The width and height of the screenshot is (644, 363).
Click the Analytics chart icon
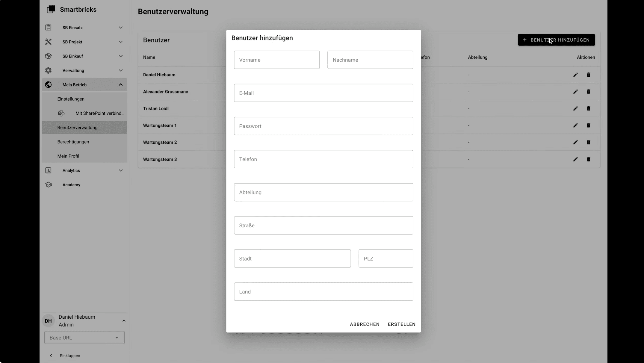coord(48,170)
